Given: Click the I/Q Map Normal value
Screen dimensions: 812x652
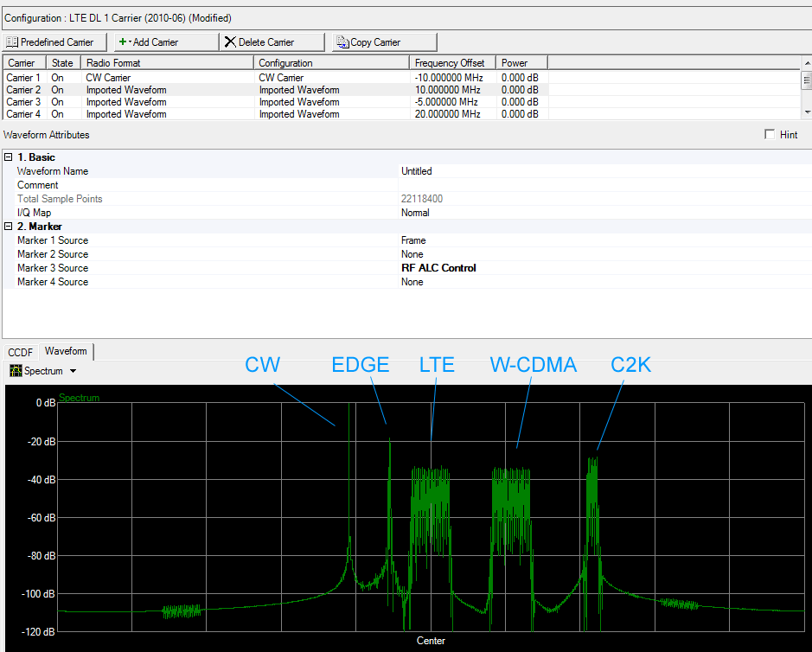Looking at the screenshot, I should (415, 213).
